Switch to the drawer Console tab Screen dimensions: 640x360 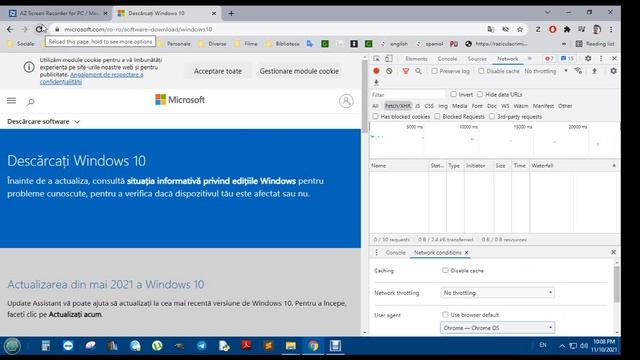click(x=396, y=253)
